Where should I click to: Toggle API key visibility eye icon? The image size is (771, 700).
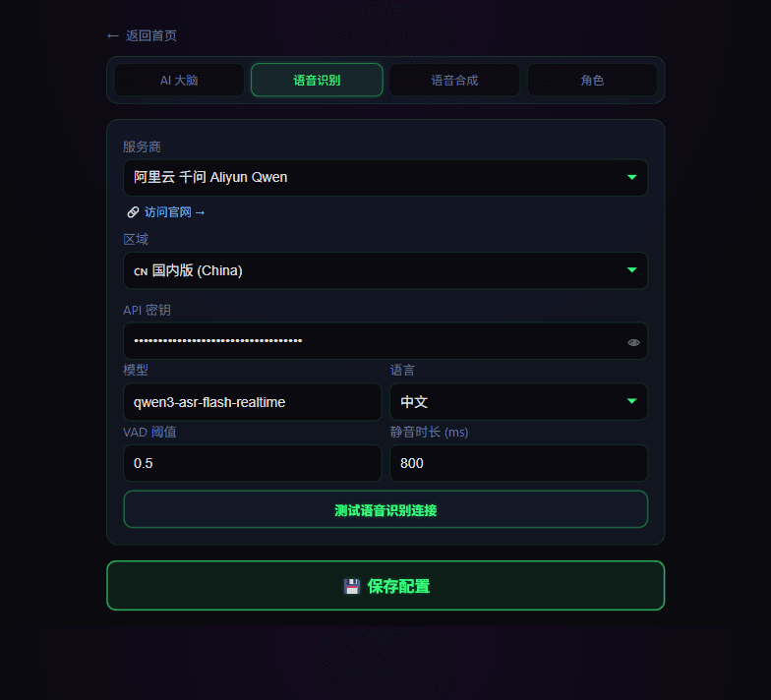pyautogui.click(x=633, y=342)
